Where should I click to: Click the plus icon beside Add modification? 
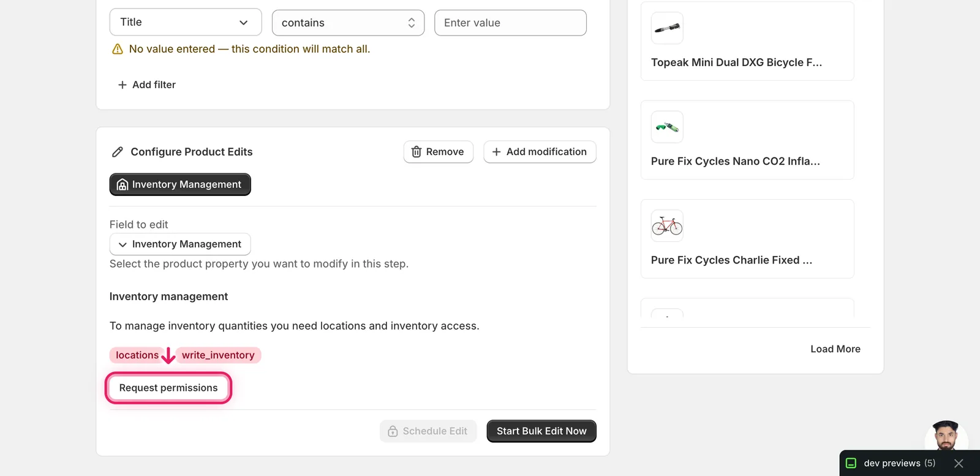pos(496,152)
